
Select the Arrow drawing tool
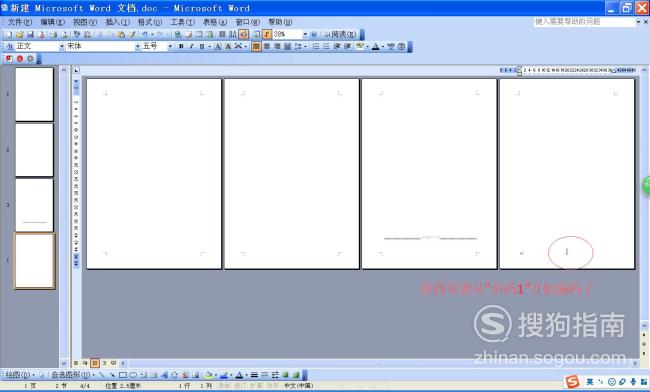(113, 375)
